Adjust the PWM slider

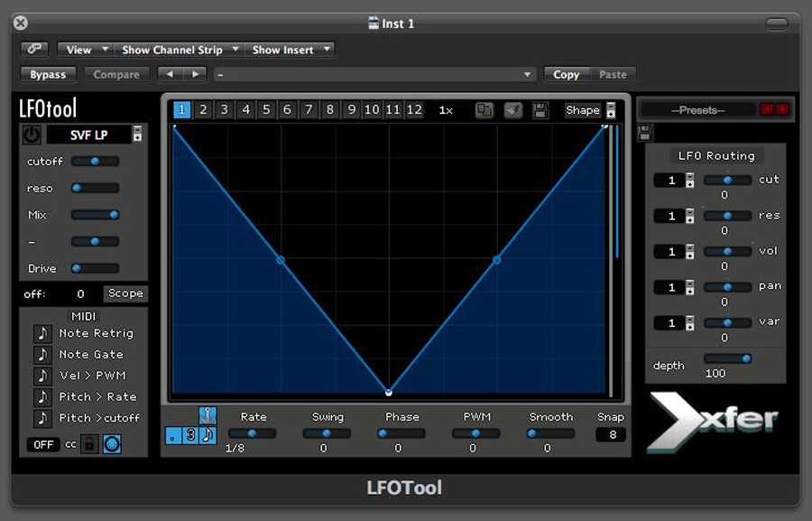click(x=475, y=433)
